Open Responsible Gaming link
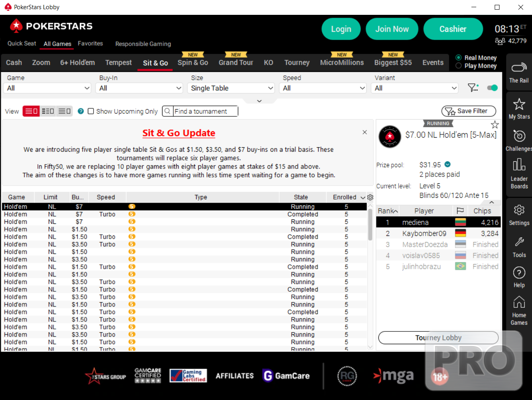 tap(143, 44)
